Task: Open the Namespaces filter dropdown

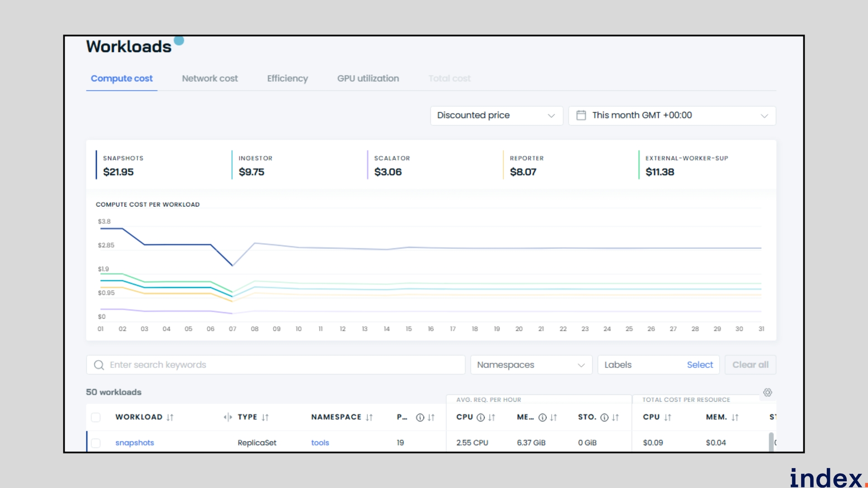Action: [531, 365]
